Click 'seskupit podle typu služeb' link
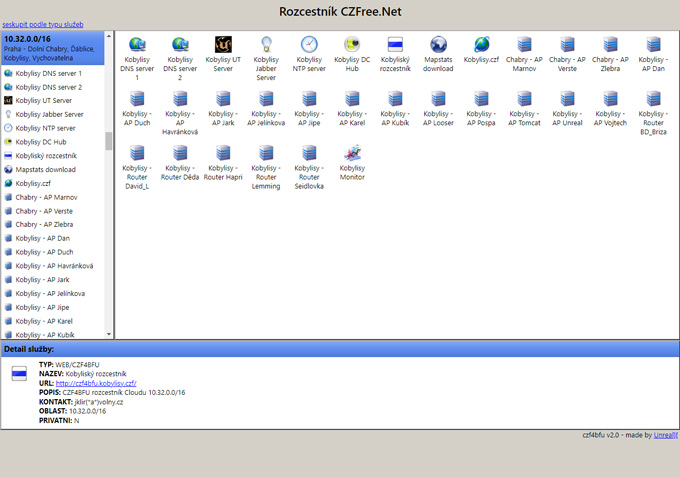680x477 pixels. click(x=43, y=24)
